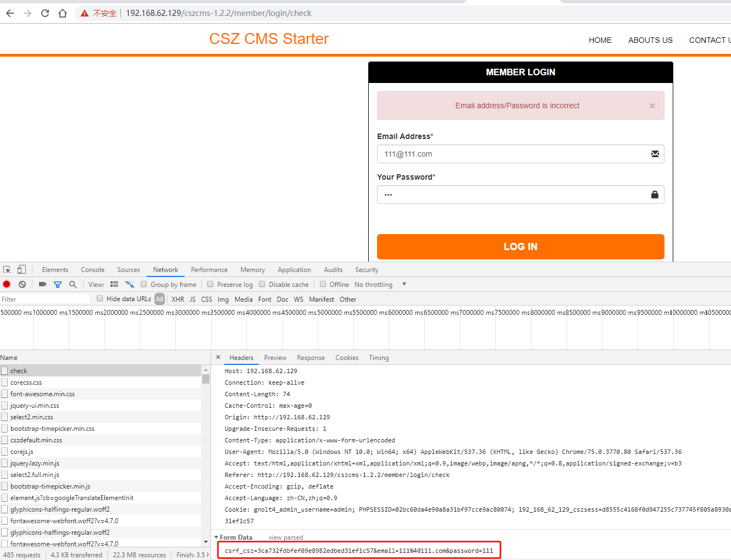
Task: Open the Security tab
Action: (367, 270)
